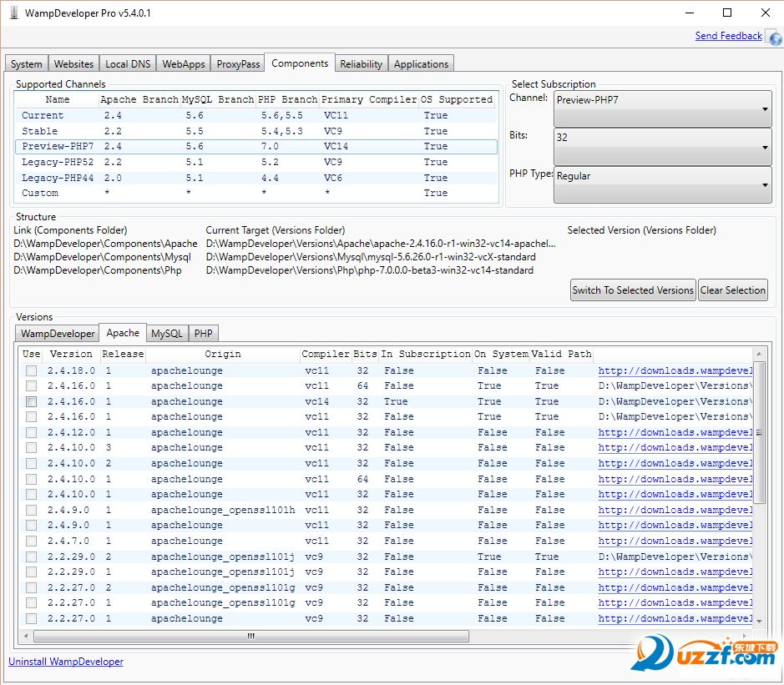
Task: Open download link for Apache 2.4.18.0
Action: pyautogui.click(x=675, y=370)
